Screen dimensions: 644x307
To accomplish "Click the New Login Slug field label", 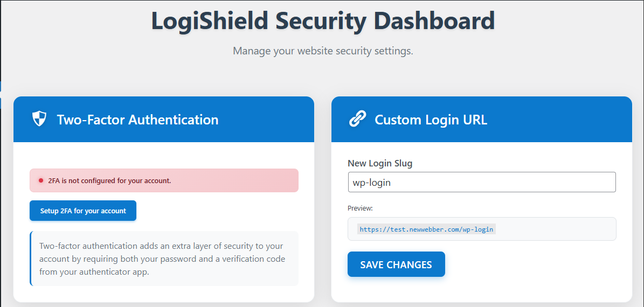I will click(x=380, y=163).
